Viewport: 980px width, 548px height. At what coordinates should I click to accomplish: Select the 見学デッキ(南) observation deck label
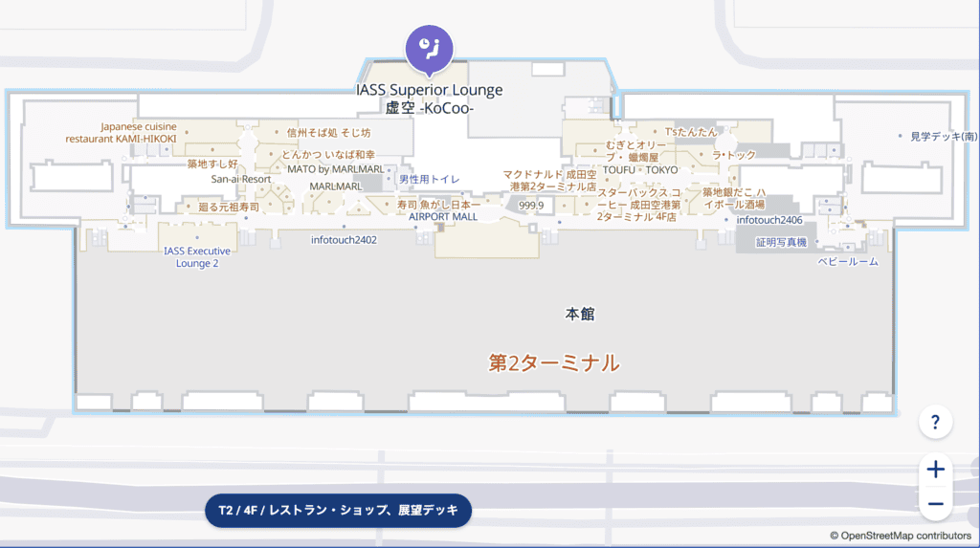[944, 136]
